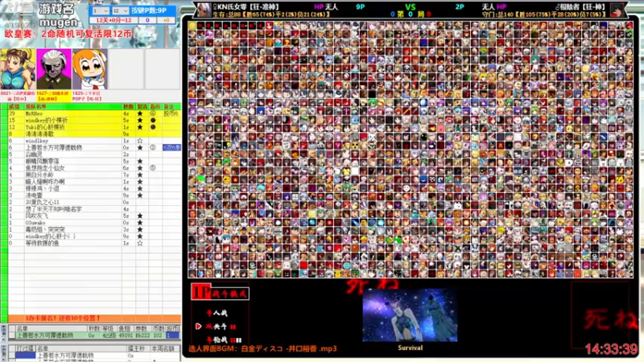Screen dimensions: 644x362
Task: Click the orange '办卡报名' signup banner
Action: [94, 318]
